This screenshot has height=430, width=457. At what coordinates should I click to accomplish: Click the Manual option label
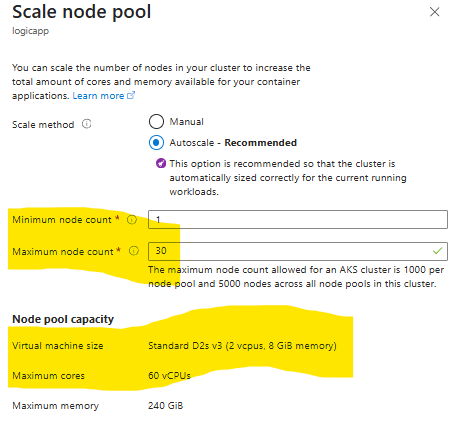(x=186, y=122)
